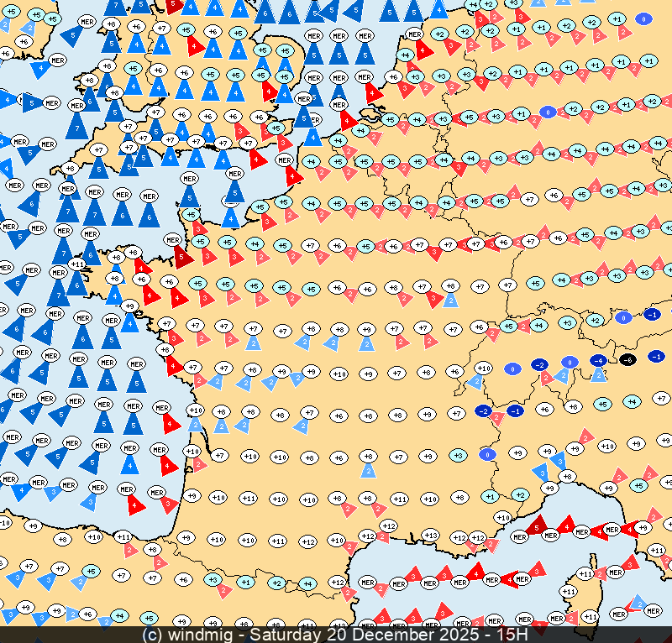Click blue 0 marker in top-right corner
The image size is (672, 643).
point(643,18)
